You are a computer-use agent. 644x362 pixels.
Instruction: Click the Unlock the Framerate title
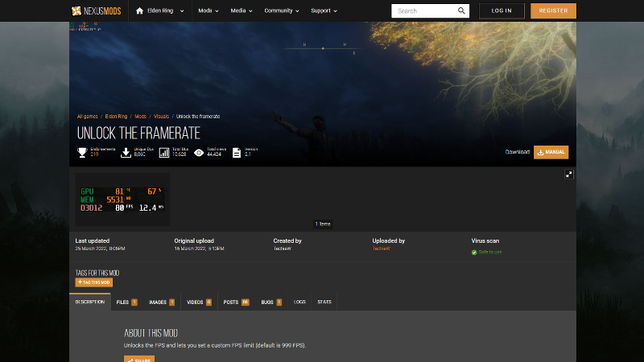(138, 133)
